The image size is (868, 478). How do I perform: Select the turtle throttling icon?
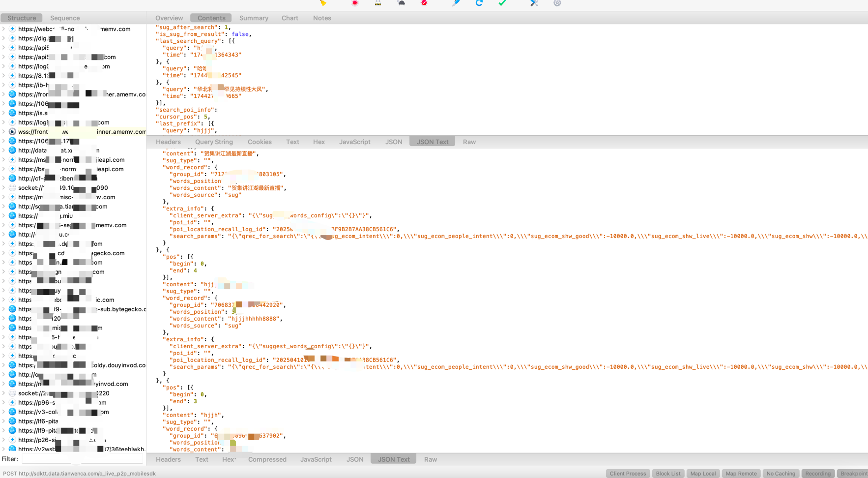(x=401, y=3)
